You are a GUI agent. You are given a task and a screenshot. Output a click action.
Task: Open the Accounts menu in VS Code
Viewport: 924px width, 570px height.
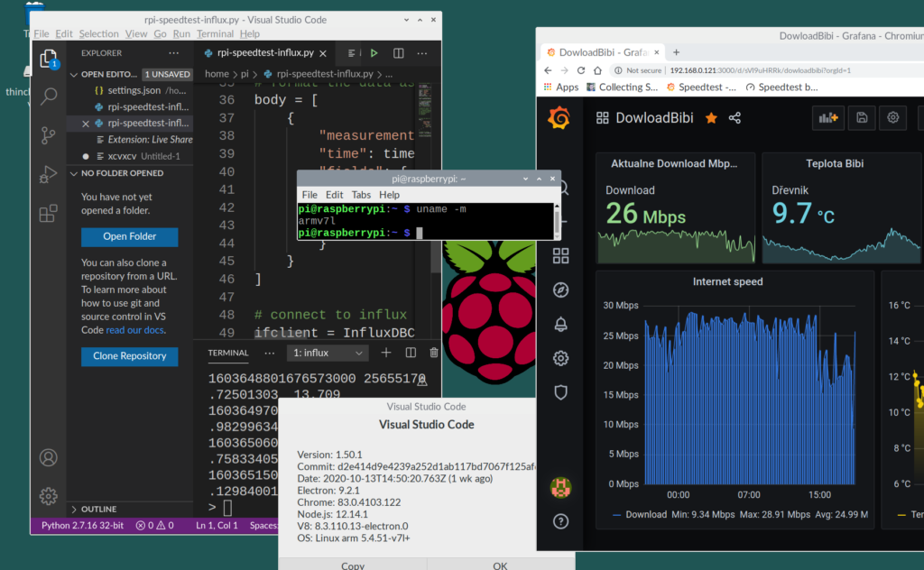click(x=49, y=457)
